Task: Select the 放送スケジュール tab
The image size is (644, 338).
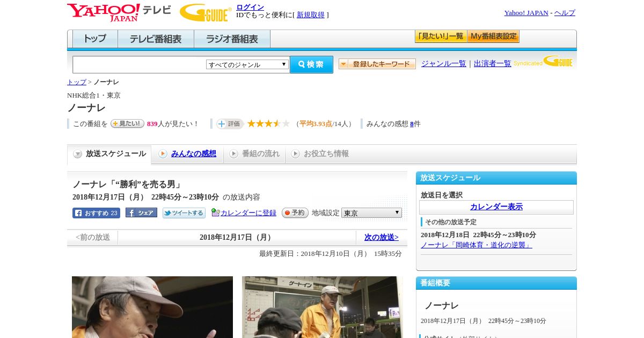Action: point(109,154)
